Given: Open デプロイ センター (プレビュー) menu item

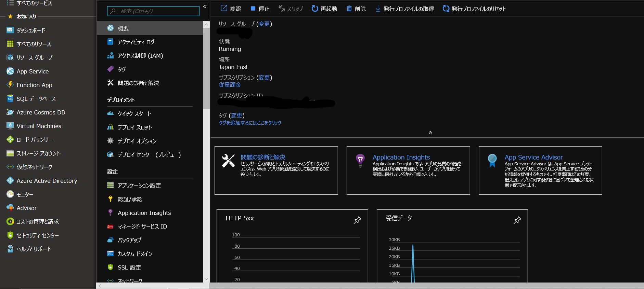Looking at the screenshot, I should coord(150,154).
